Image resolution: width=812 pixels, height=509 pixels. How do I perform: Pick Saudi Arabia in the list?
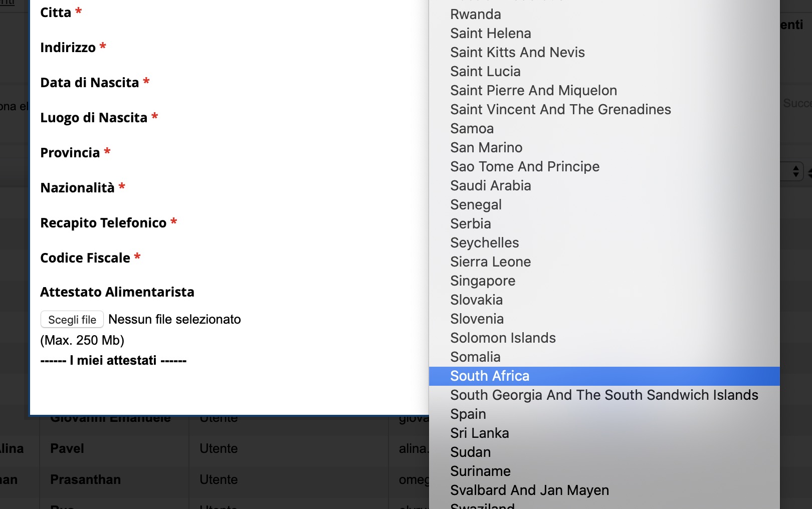490,186
